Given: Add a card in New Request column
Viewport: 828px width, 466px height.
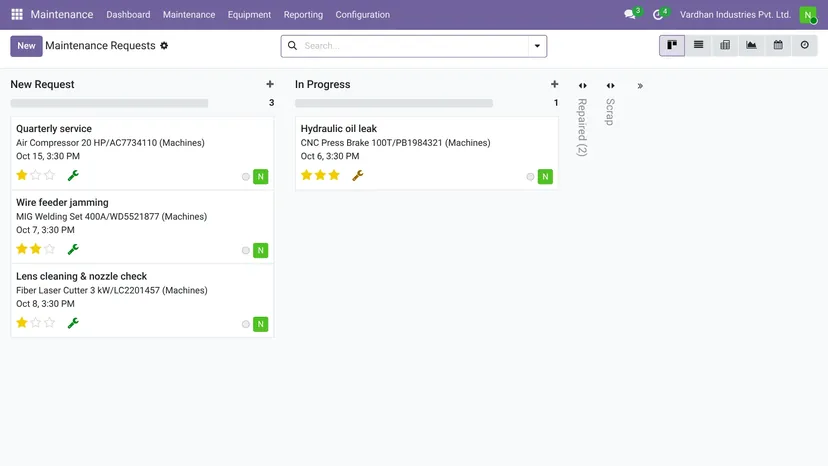Looking at the screenshot, I should (x=270, y=85).
